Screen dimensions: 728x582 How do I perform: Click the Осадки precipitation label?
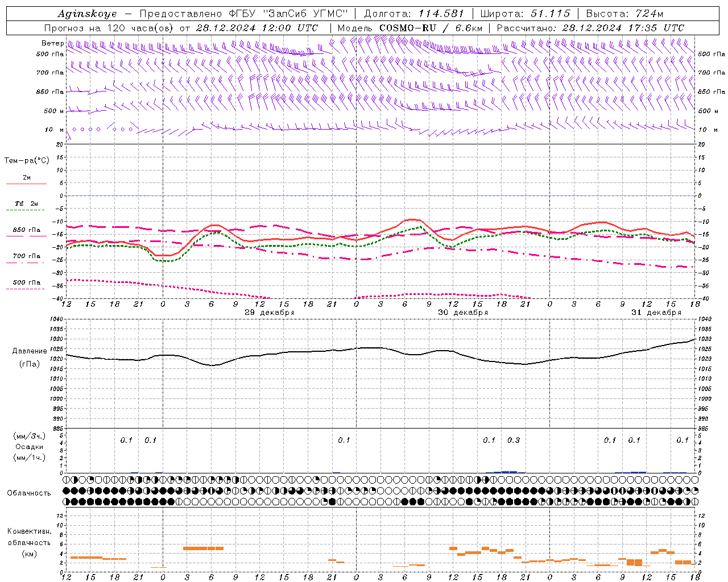coord(30,447)
